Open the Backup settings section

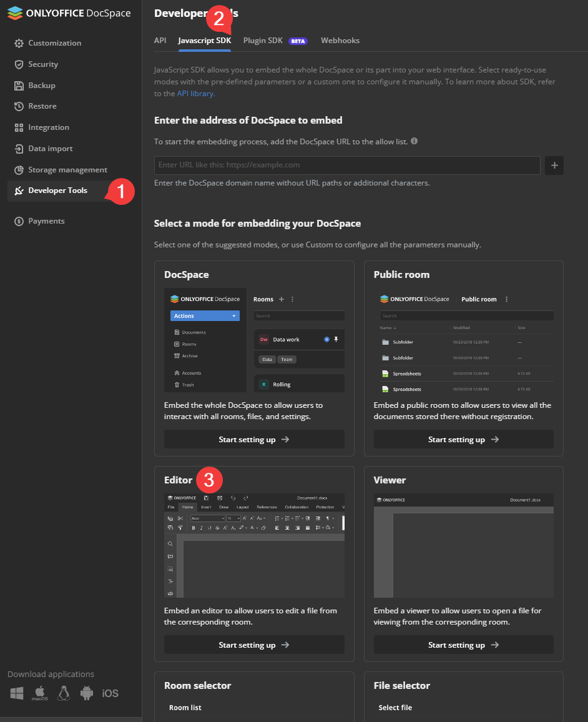[42, 86]
